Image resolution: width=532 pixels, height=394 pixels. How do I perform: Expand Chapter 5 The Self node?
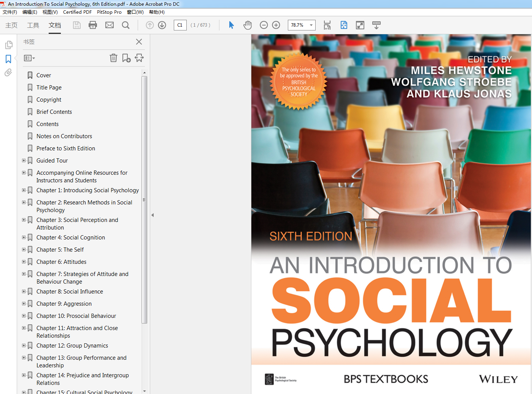coord(24,250)
